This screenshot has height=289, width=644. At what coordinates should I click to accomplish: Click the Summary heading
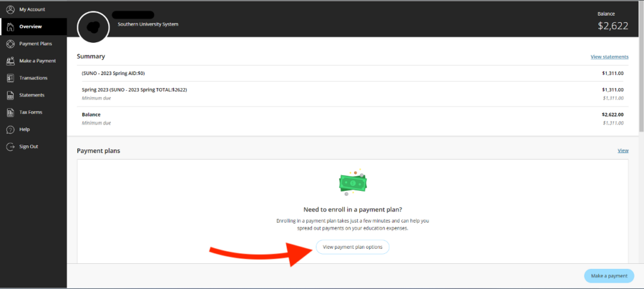click(91, 56)
